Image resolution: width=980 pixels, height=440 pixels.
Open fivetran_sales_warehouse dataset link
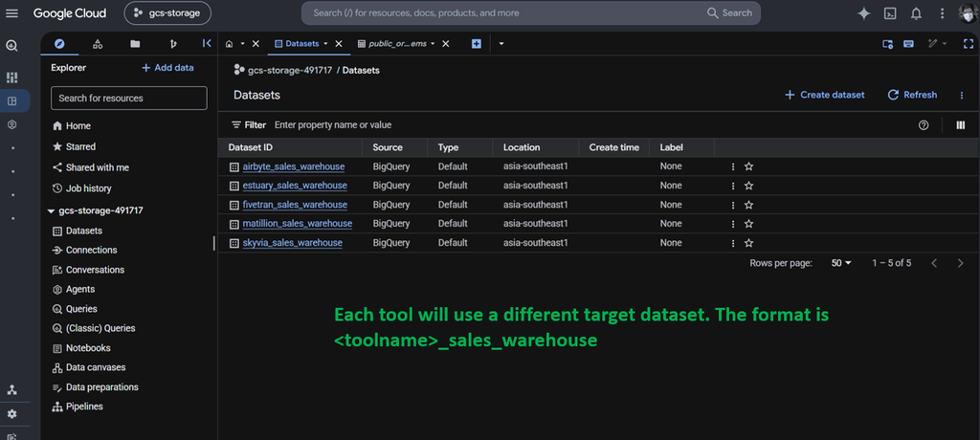[x=295, y=205]
